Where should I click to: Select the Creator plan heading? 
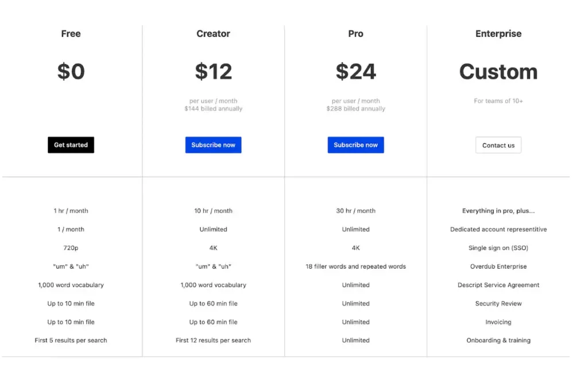213,34
